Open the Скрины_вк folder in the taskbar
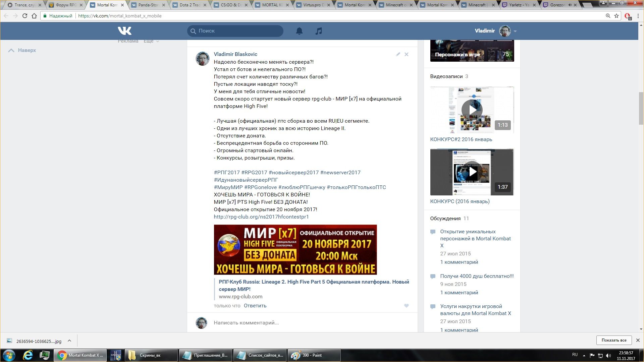Viewport: 644px width, 362px height. [151, 355]
